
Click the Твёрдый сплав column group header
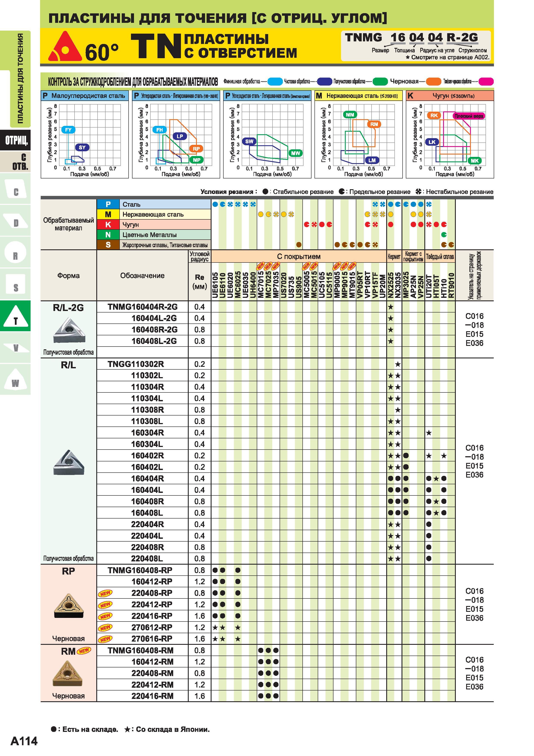coord(440,256)
